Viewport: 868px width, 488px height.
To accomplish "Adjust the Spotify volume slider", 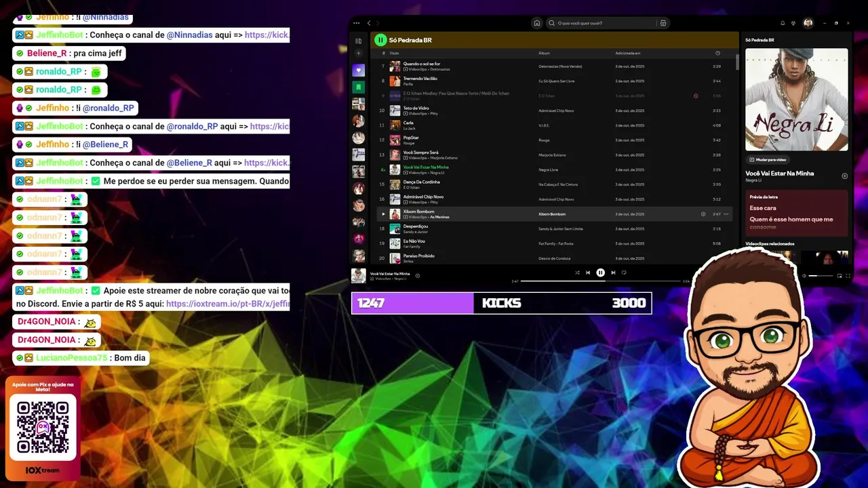I will [821, 276].
